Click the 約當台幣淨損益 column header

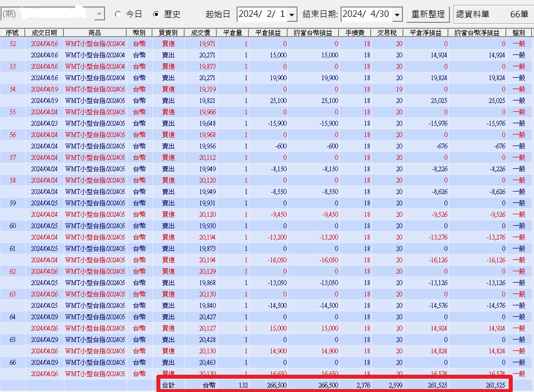(478, 33)
